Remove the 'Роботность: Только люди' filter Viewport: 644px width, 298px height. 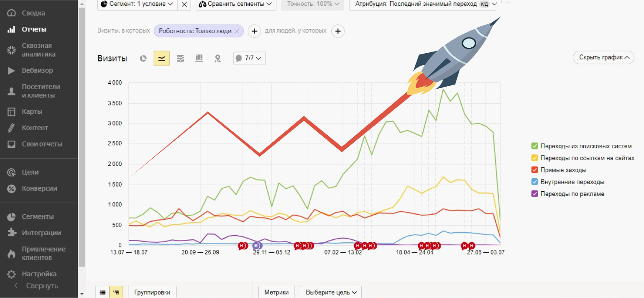coord(237,31)
